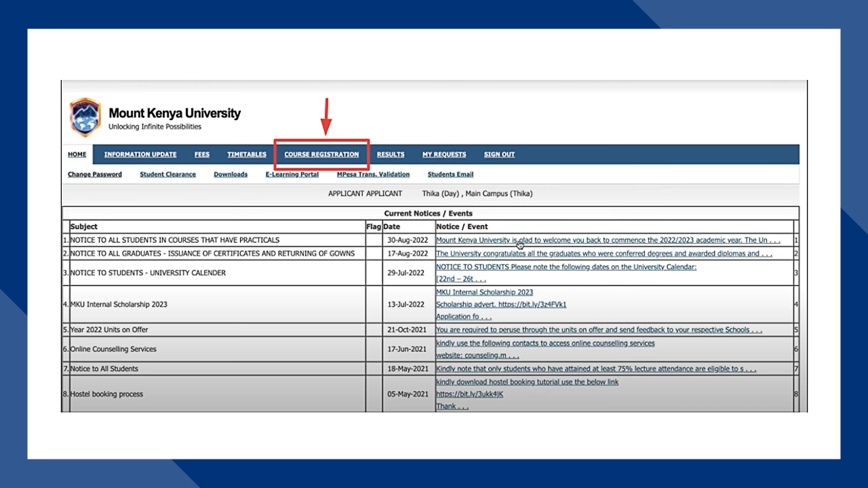The width and height of the screenshot is (868, 488).
Task: Click the Mount Kenya University logo
Action: pos(85,118)
